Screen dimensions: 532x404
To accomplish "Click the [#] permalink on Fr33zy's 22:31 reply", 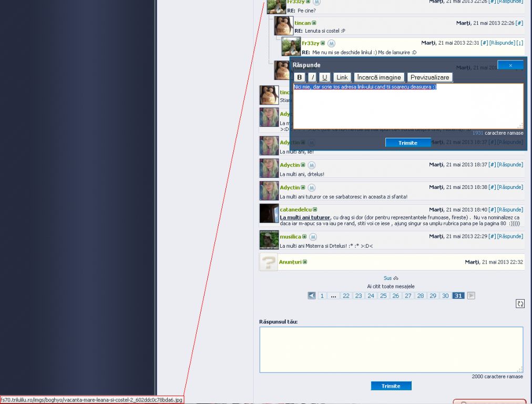I will [x=484, y=43].
